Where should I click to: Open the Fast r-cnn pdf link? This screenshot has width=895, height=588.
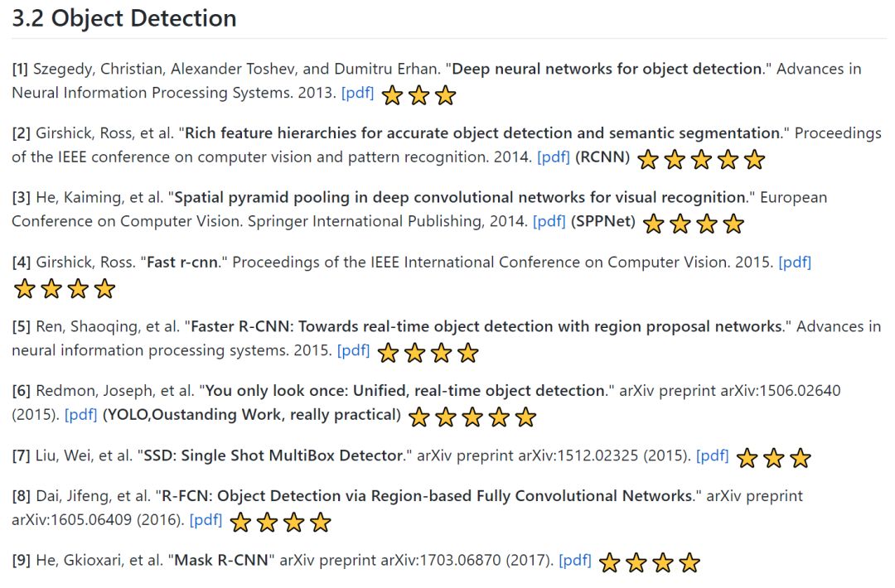pyautogui.click(x=795, y=263)
